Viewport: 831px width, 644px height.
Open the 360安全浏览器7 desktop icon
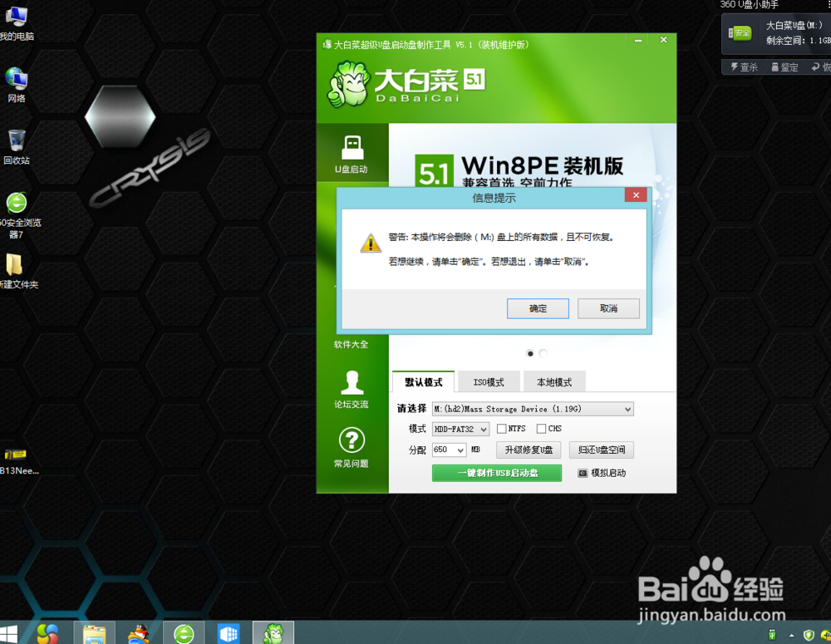[x=17, y=215]
